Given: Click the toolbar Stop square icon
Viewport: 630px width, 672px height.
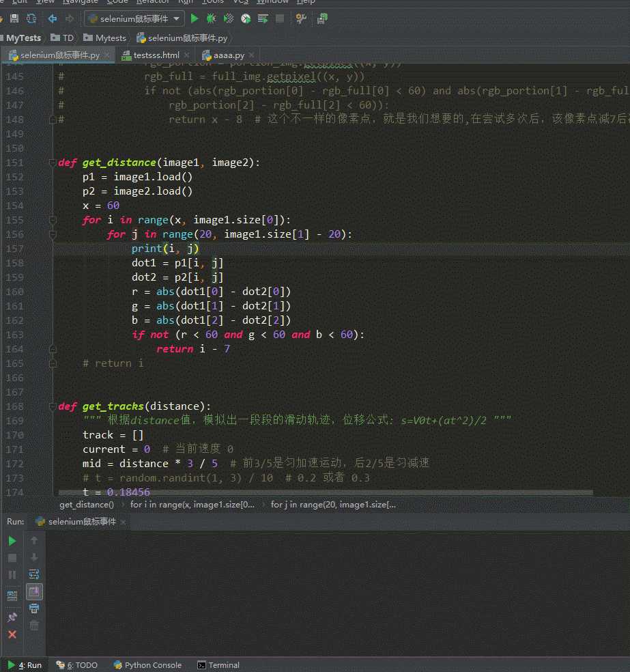Looking at the screenshot, I should pyautogui.click(x=280, y=18).
